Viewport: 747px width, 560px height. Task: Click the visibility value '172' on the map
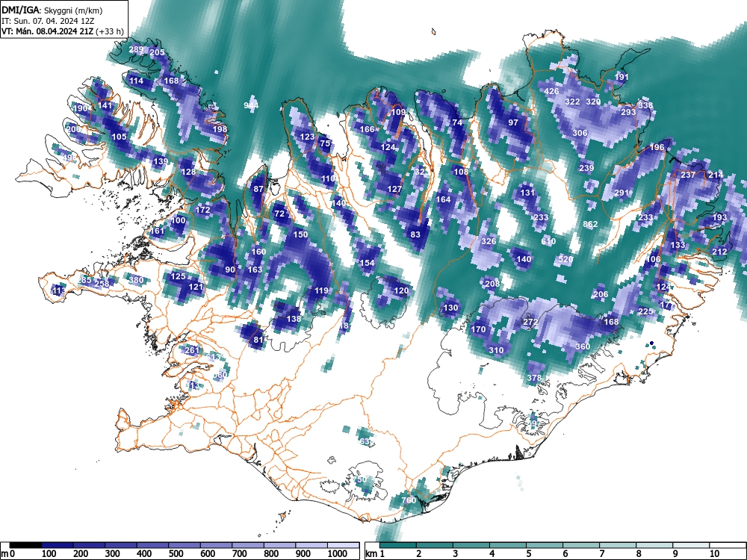[x=203, y=210]
